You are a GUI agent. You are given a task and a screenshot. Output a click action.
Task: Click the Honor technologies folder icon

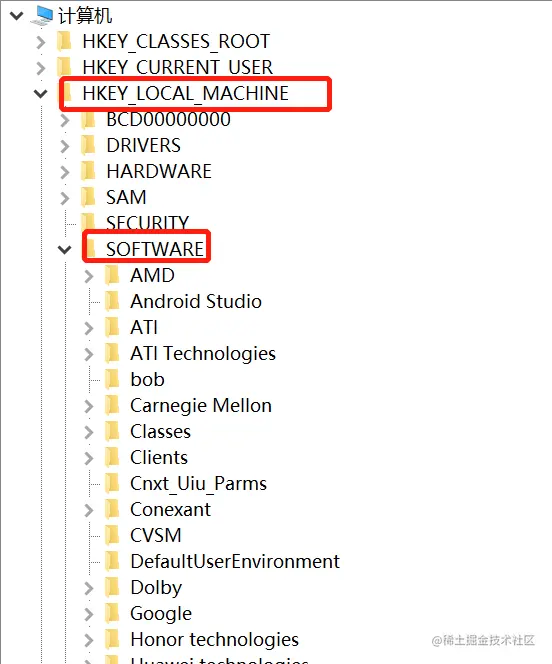[x=112, y=639]
